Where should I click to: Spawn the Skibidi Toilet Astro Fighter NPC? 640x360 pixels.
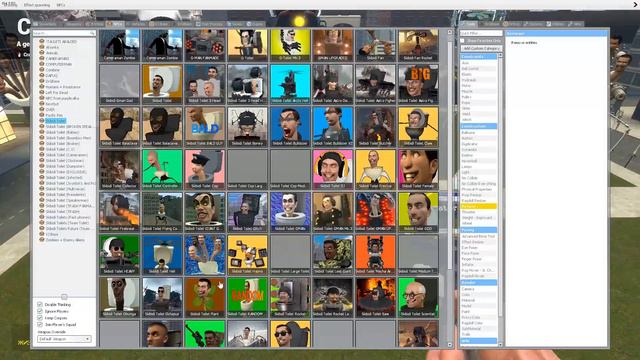pos(376,84)
